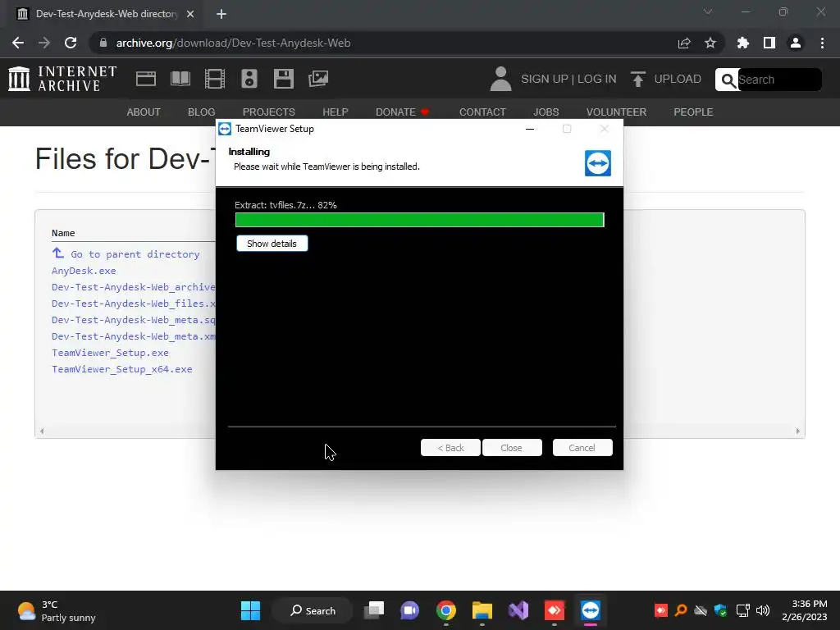
Task: Click the taskbar Search box
Action: point(313,610)
